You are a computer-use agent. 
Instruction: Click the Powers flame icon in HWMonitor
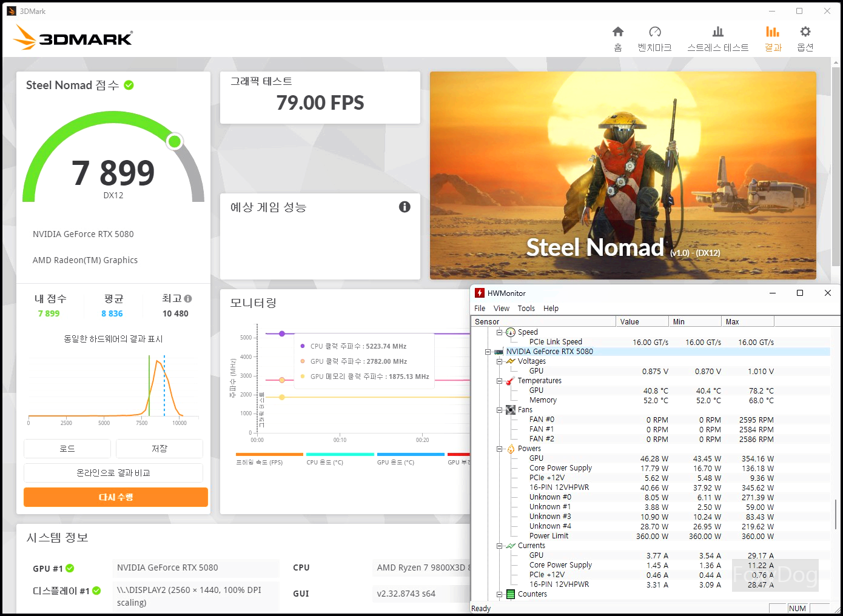pyautogui.click(x=511, y=449)
